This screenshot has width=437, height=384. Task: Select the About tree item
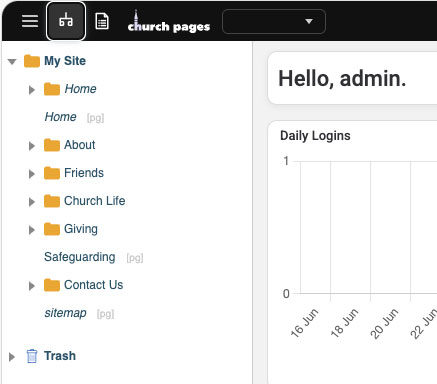[80, 145]
